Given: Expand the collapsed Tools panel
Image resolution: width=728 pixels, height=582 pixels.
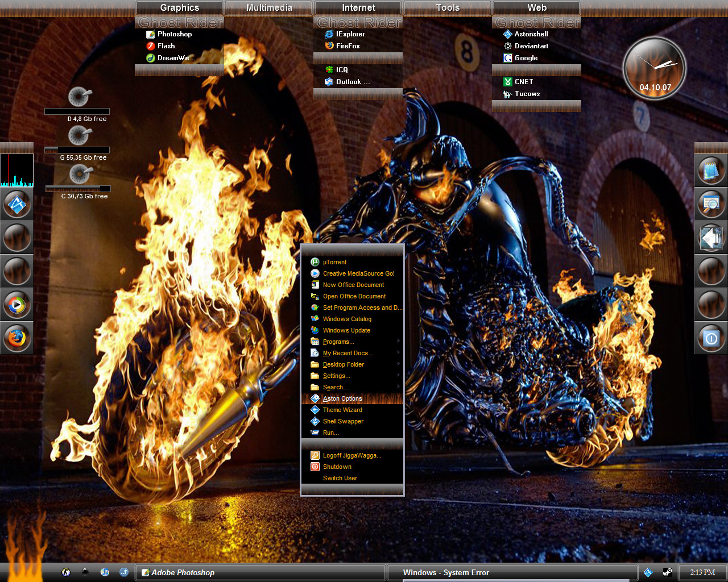Looking at the screenshot, I should point(448,8).
